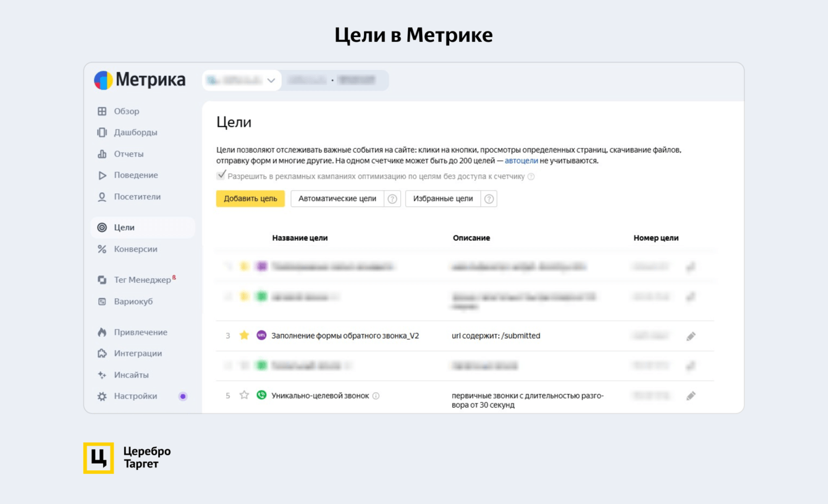Click the Добавить цель button
828x504 pixels.
(250, 199)
